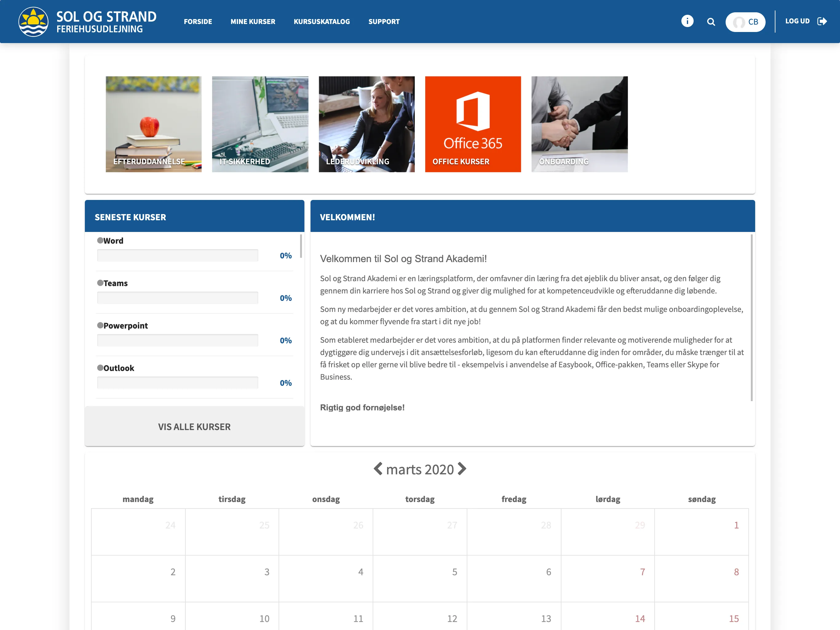Go to next month arrow

(x=462, y=469)
